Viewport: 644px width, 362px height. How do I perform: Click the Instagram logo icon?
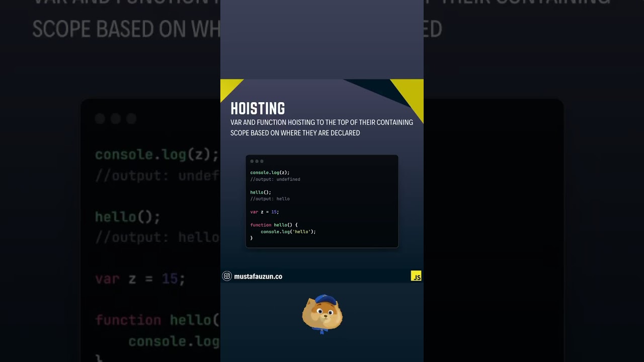pos(227,276)
